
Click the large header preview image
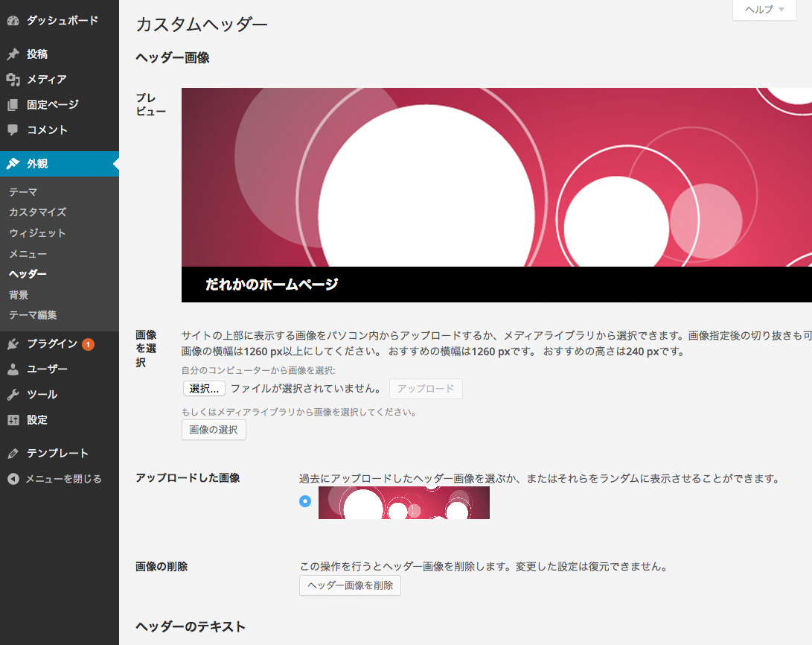point(496,177)
